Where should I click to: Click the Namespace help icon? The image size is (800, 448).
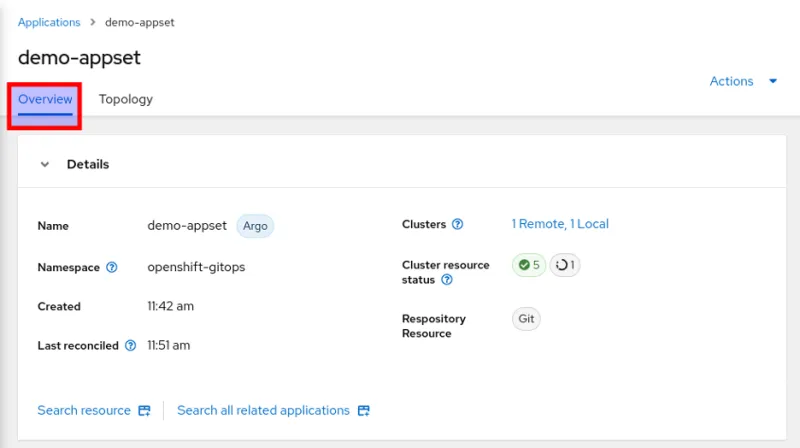point(112,267)
